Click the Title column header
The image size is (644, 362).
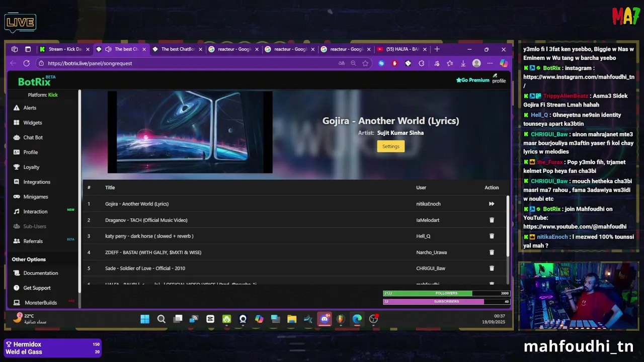click(x=110, y=188)
